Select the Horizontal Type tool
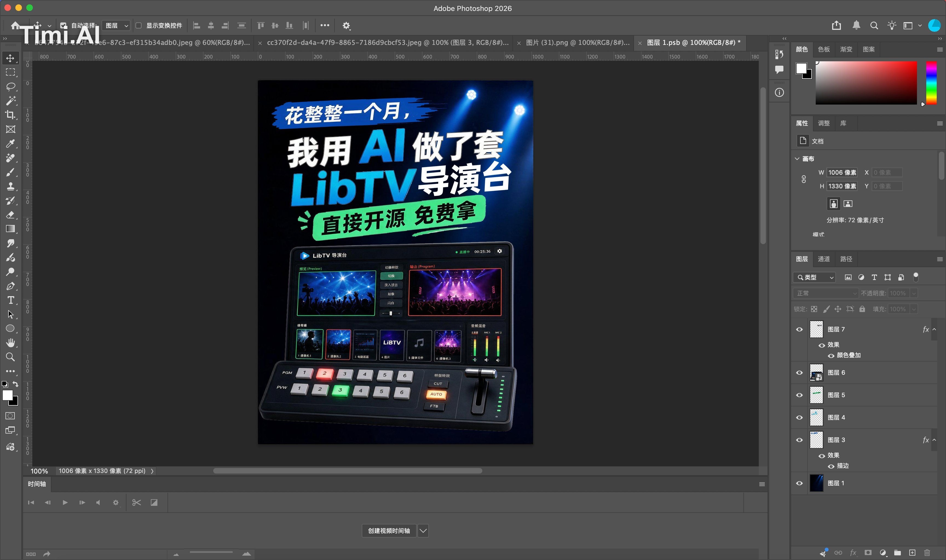Screen dimensions: 946x560 click(x=10, y=300)
